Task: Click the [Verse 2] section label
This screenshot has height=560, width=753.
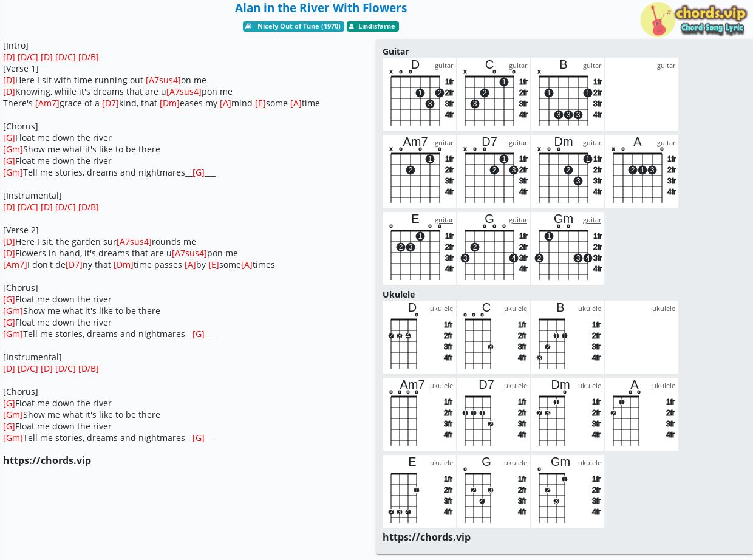Action: [x=21, y=230]
